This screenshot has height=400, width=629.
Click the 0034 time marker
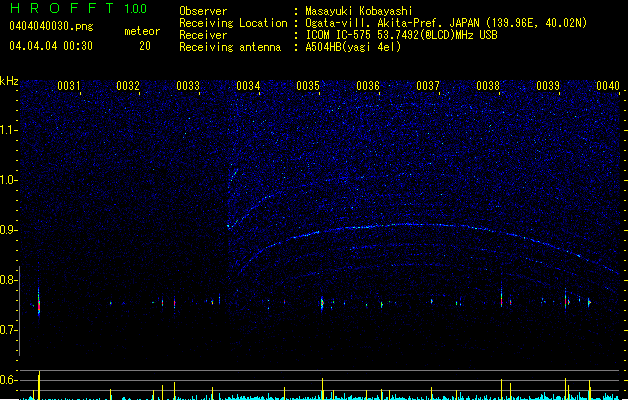[248, 86]
